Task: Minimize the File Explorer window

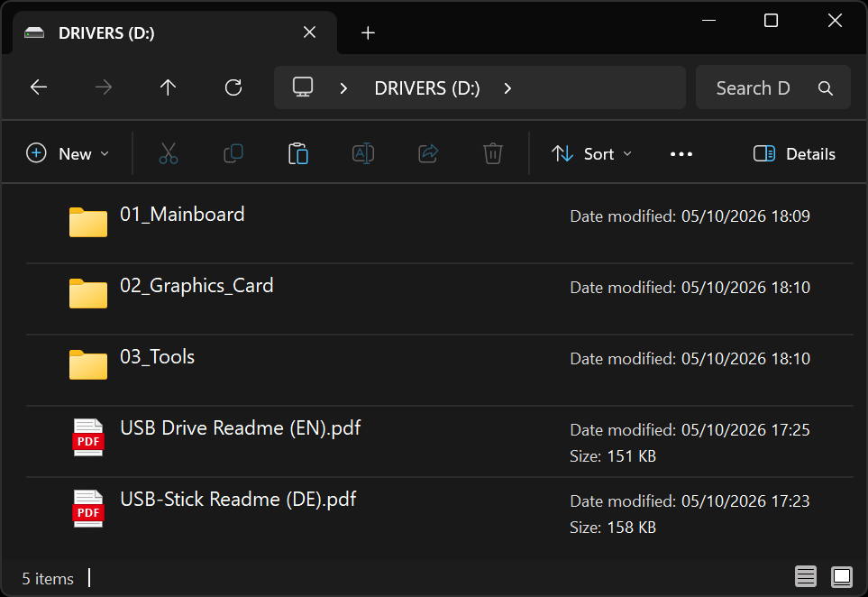Action: 708,21
